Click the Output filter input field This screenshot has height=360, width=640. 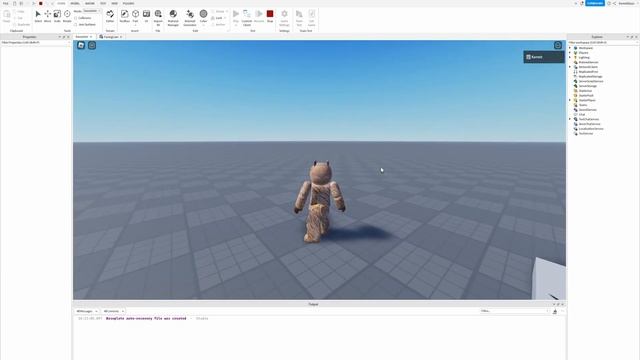514,311
